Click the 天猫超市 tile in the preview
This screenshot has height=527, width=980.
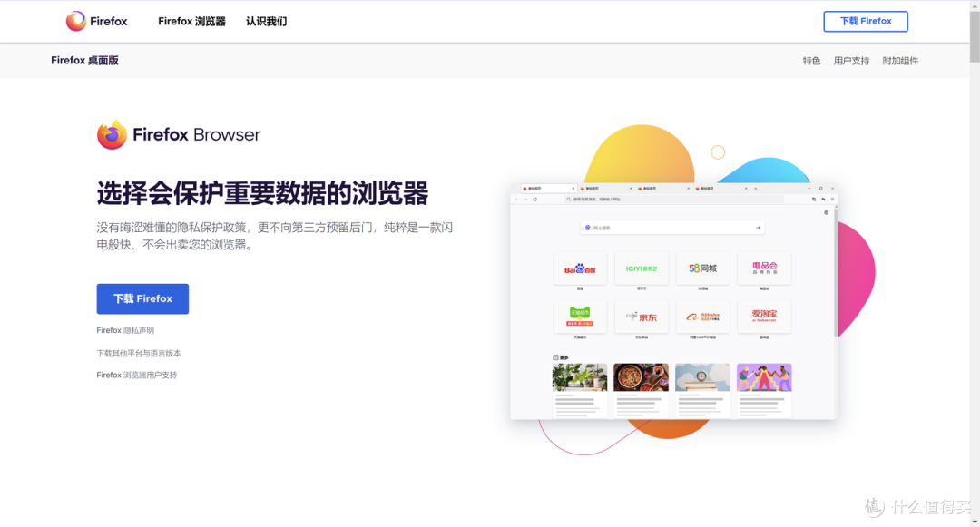[580, 317]
